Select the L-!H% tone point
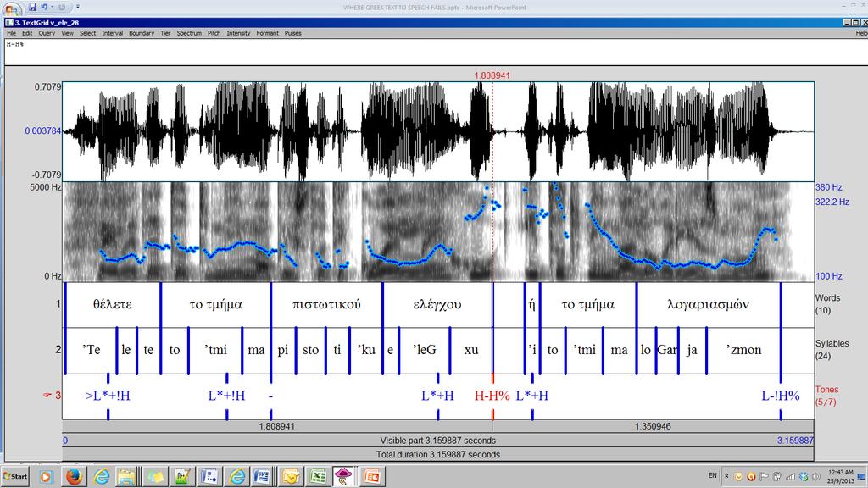This screenshot has width=868, height=488. pyautogui.click(x=781, y=396)
